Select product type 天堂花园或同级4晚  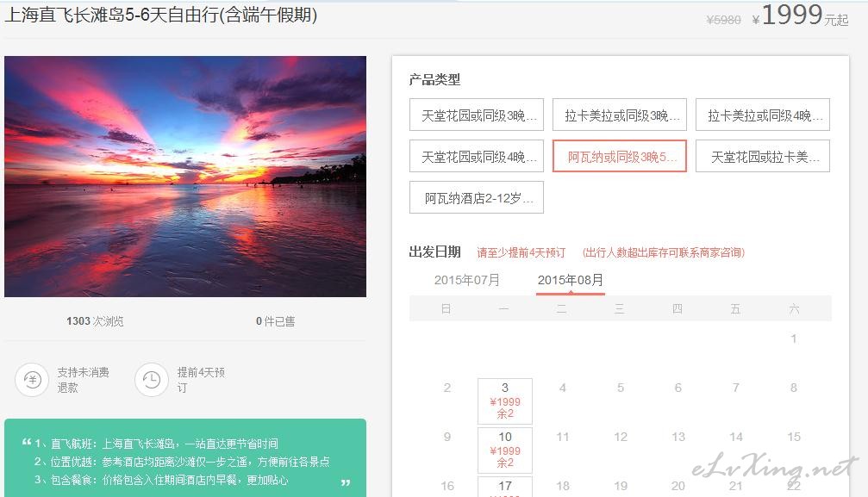[x=477, y=156]
